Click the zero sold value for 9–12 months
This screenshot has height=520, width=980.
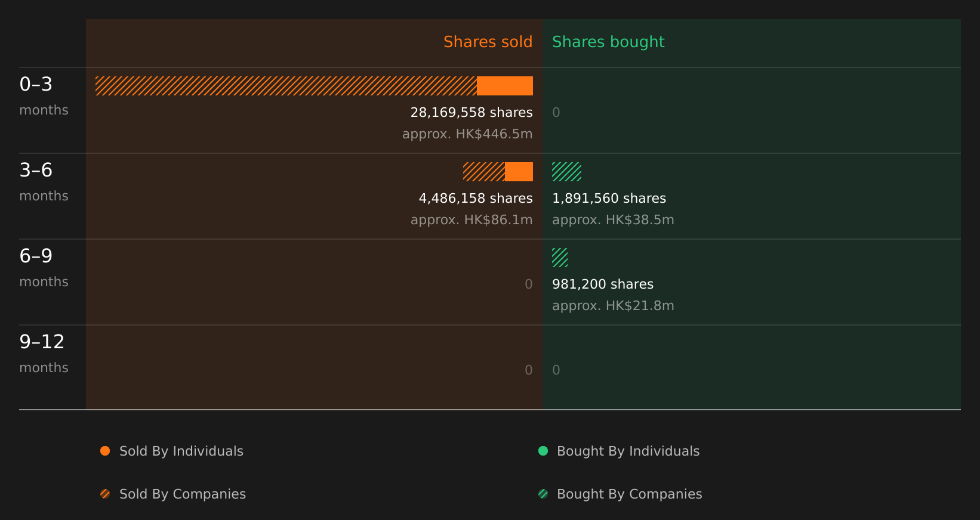(x=529, y=370)
